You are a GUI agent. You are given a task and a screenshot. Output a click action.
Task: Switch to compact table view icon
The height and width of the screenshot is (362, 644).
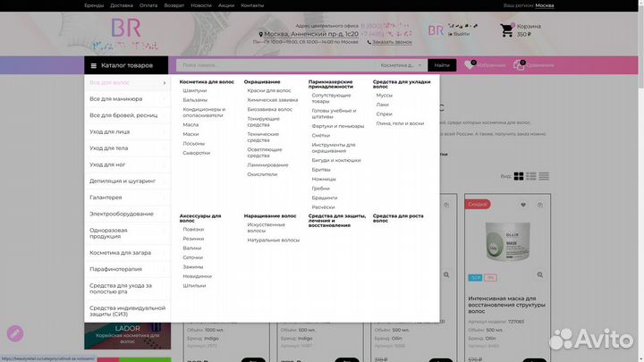pyautogui.click(x=544, y=176)
